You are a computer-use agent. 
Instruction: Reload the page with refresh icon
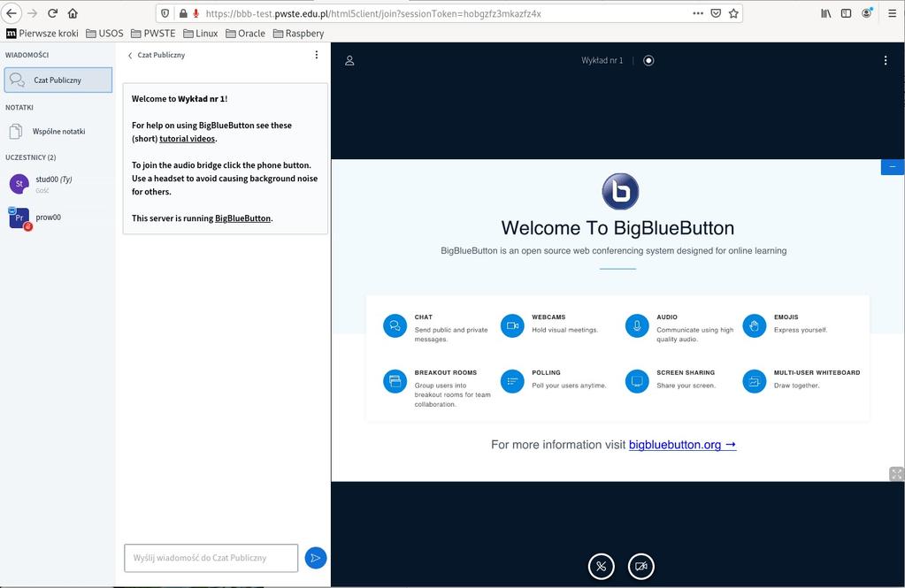pyautogui.click(x=52, y=12)
